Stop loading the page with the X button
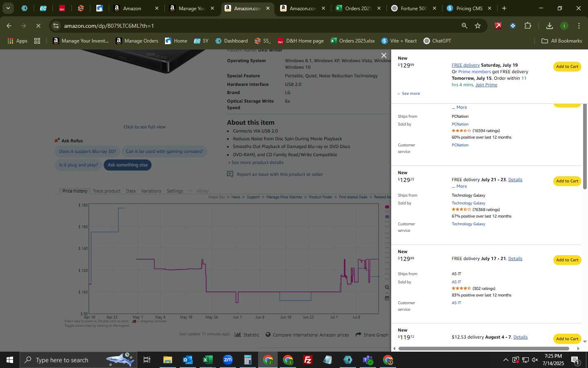This screenshot has width=588, height=368. click(38, 26)
